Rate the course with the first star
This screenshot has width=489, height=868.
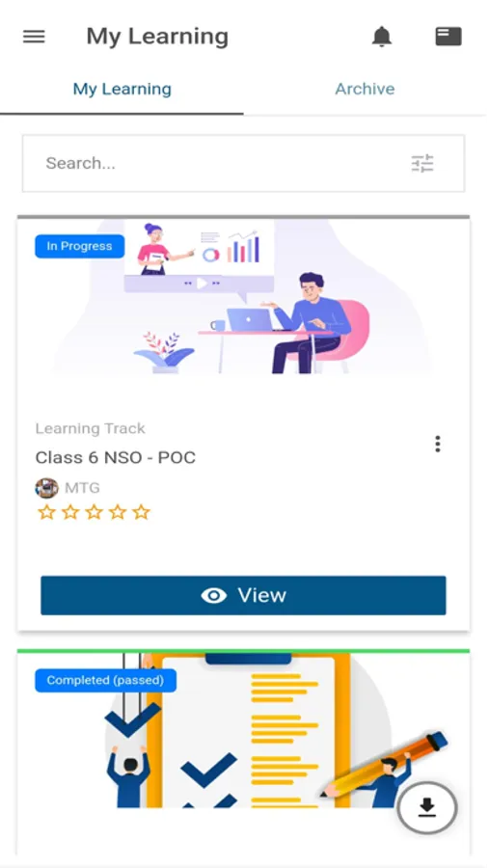[x=46, y=512]
